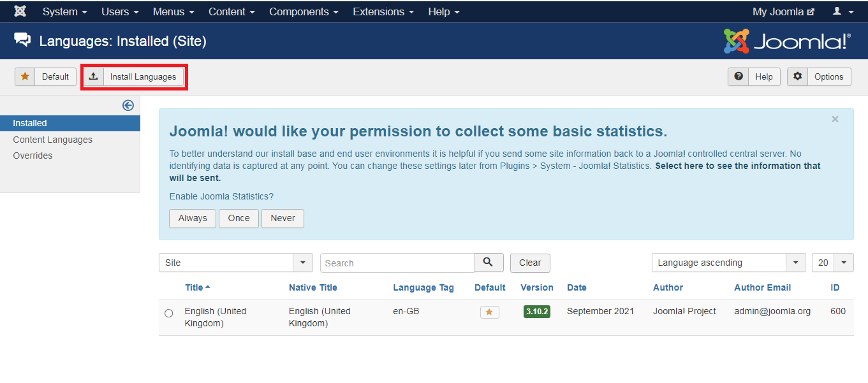The image size is (868, 383).
Task: Click the Joomla! Project author cell
Action: (684, 311)
